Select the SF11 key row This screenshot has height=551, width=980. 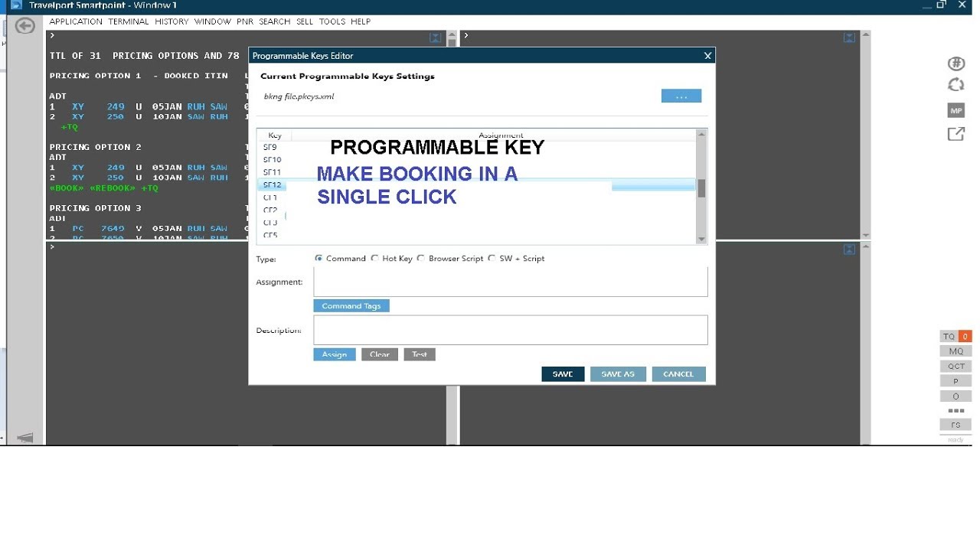(x=476, y=172)
